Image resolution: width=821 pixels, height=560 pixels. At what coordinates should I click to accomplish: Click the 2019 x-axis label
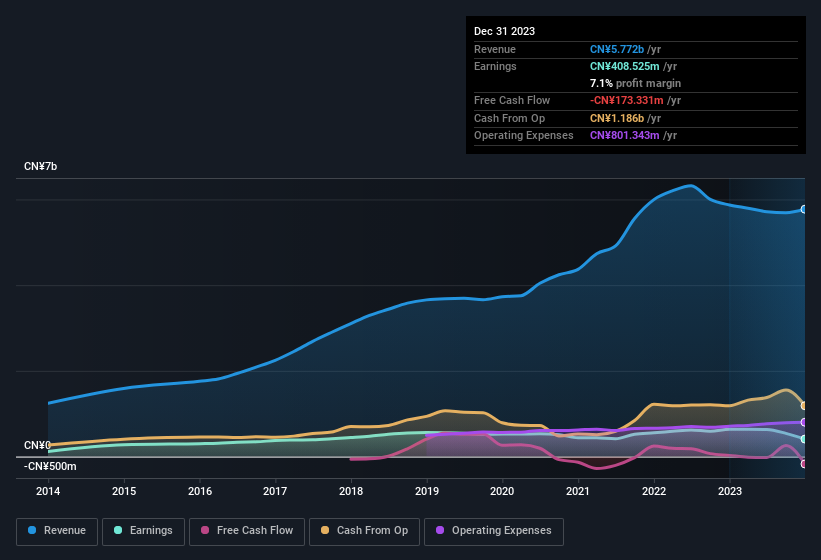coord(427,491)
